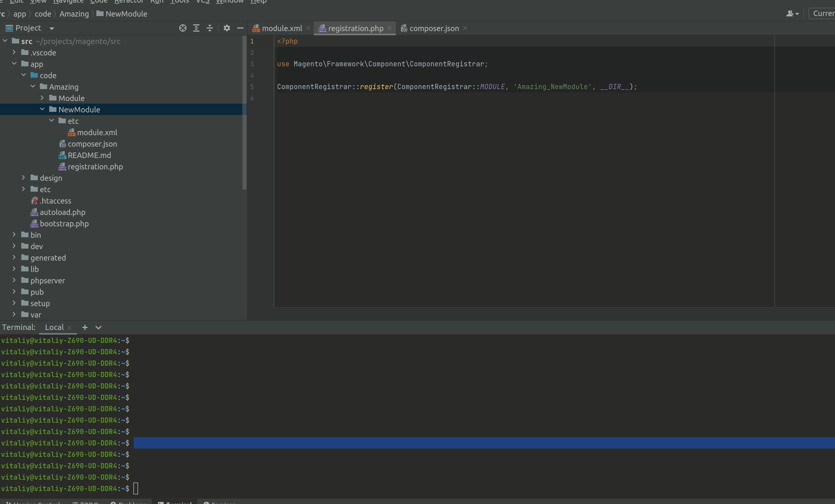The width and height of the screenshot is (835, 504).
Task: Open registration.php in the project tree
Action: pyautogui.click(x=95, y=167)
